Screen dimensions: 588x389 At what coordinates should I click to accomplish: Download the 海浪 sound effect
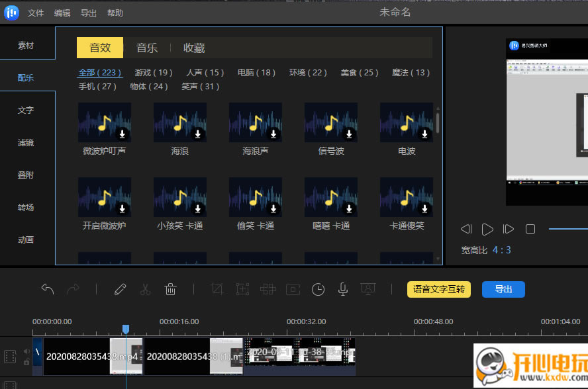pyautogui.click(x=198, y=135)
